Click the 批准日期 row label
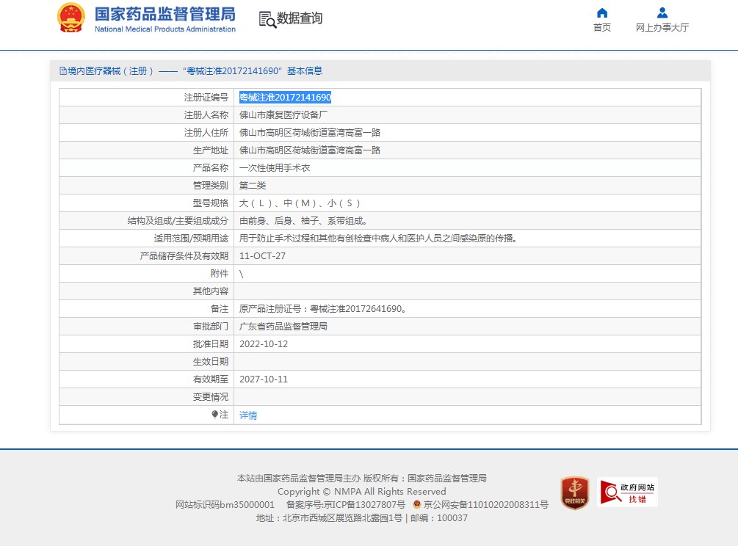This screenshot has height=560, width=738. (211, 344)
